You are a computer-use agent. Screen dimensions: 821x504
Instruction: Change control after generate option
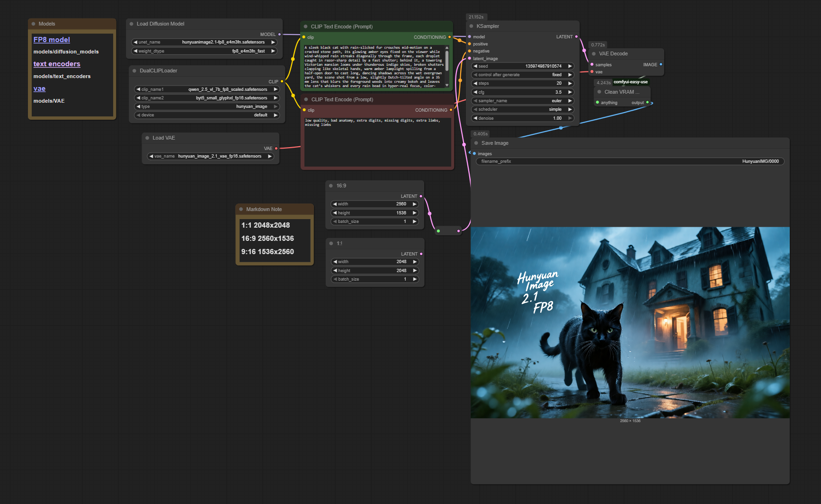coord(523,75)
